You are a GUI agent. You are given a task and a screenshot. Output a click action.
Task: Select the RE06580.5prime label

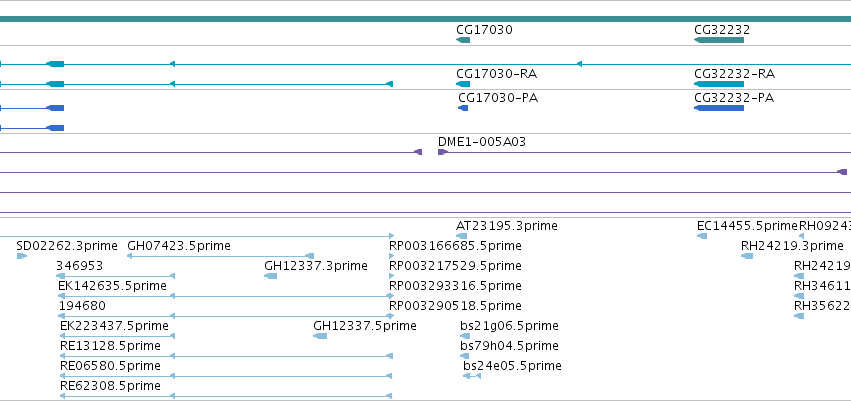[x=110, y=366]
